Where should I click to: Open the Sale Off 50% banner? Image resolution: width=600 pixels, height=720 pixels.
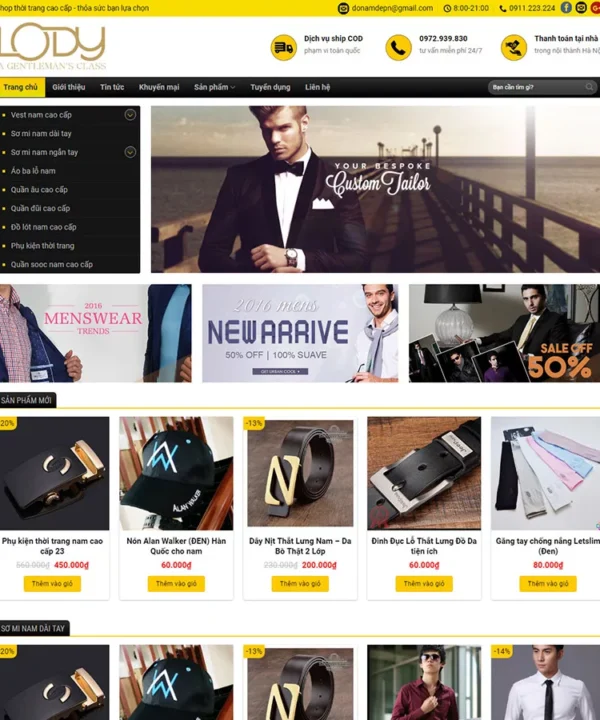pyautogui.click(x=505, y=333)
